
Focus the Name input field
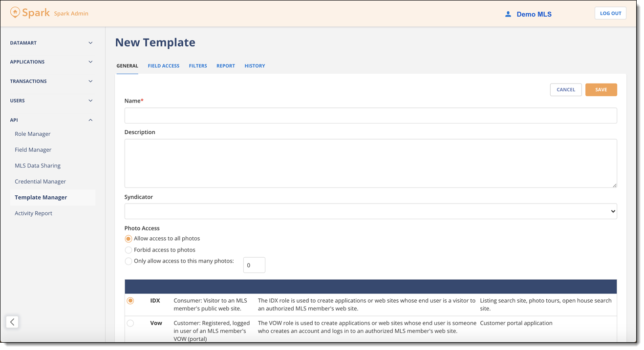[x=370, y=116]
